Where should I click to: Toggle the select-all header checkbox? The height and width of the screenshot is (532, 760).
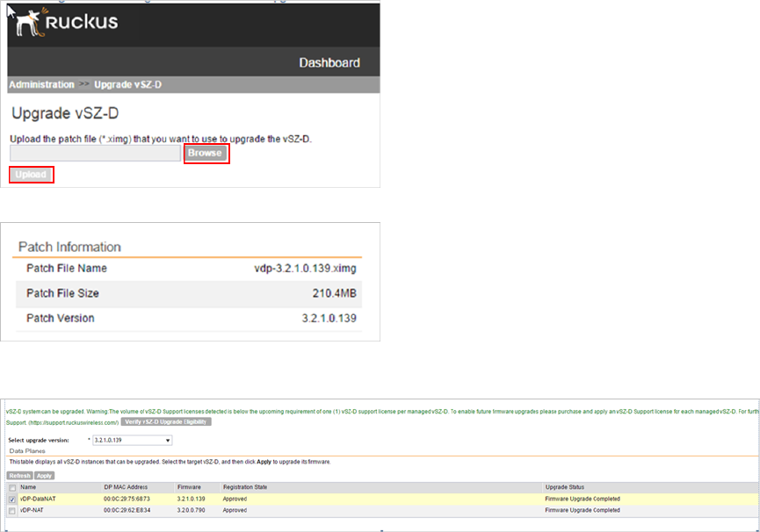pos(12,487)
